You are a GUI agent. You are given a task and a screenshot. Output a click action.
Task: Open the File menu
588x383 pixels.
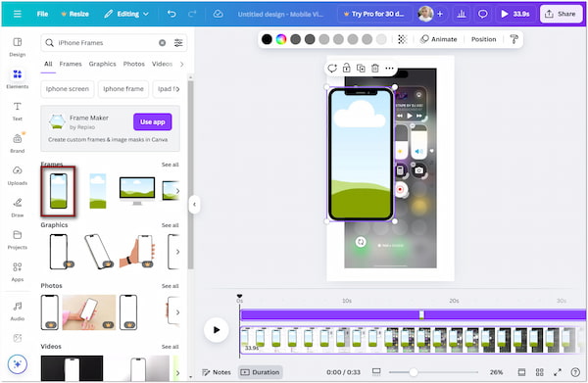[42, 14]
